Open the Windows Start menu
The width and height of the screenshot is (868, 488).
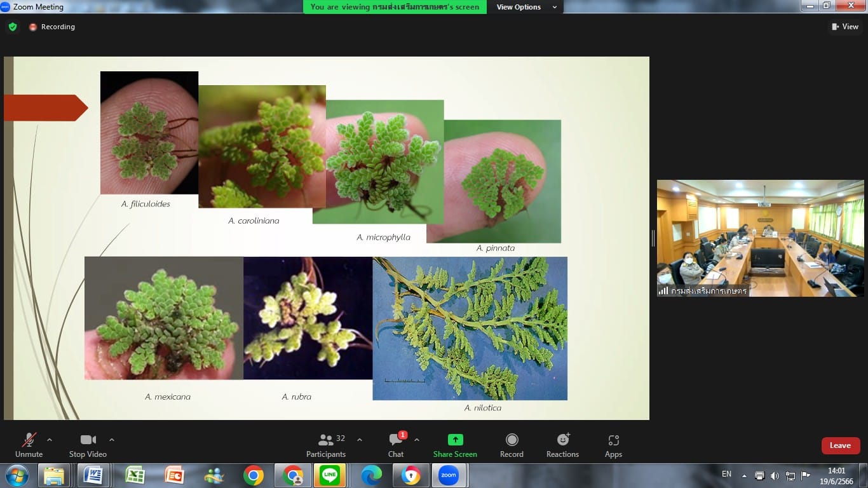[16, 475]
